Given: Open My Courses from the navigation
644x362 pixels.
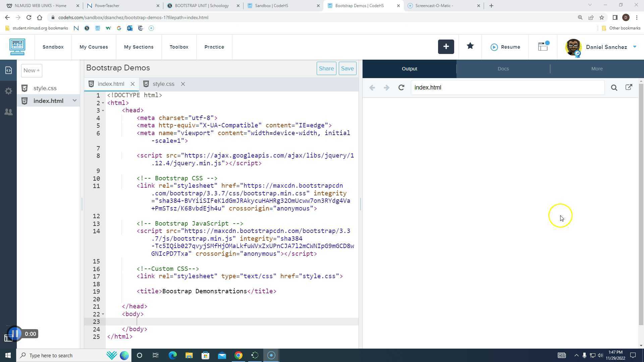Looking at the screenshot, I should (x=93, y=47).
